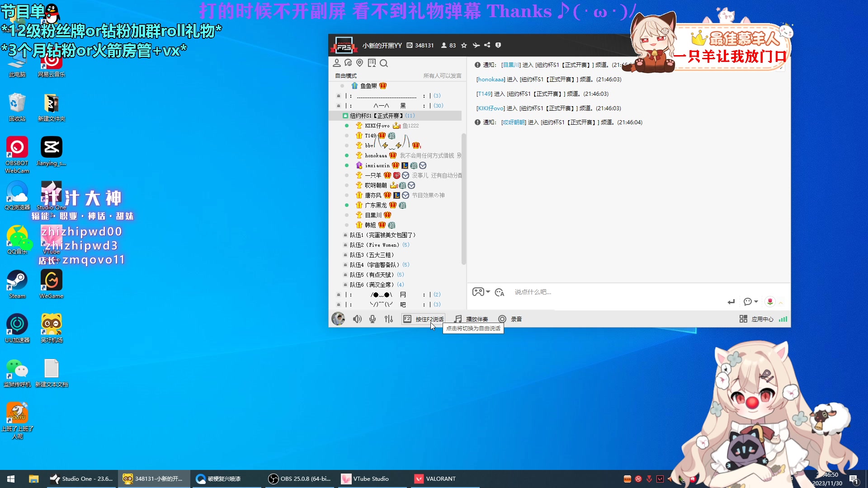Viewport: 868px width, 488px height.
Task: Open my avatar in YY bottom bar
Action: click(x=338, y=319)
